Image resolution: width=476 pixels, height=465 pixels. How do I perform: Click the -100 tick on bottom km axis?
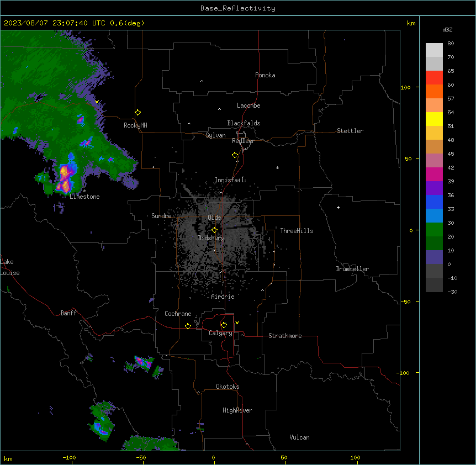point(69,458)
